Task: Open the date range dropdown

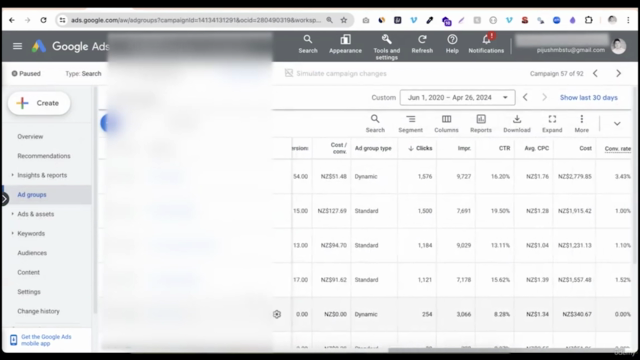Action: 458,98
